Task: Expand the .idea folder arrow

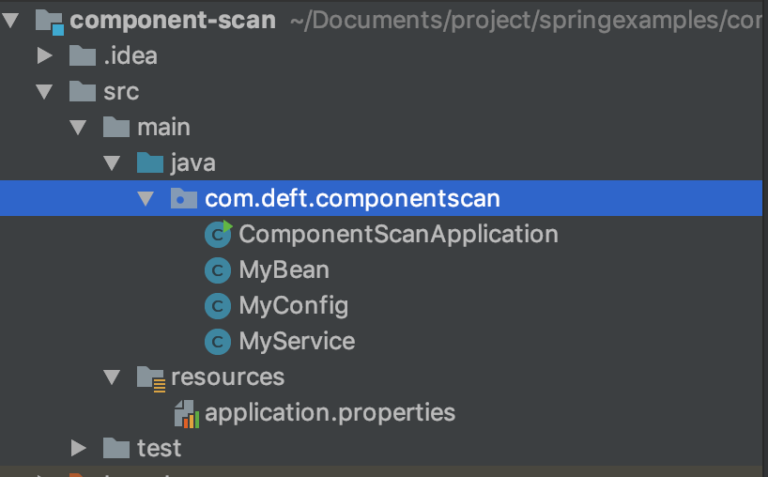Action: [45, 56]
